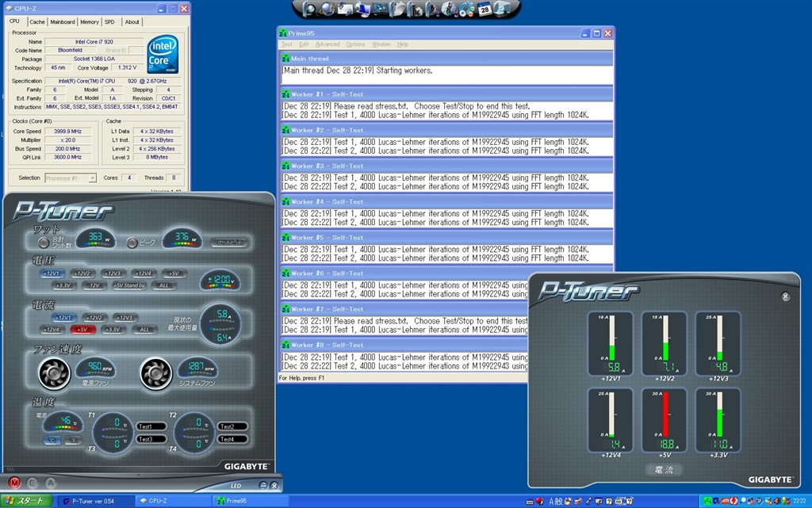
Task: Open the Options menu in Prime95
Action: 355,44
